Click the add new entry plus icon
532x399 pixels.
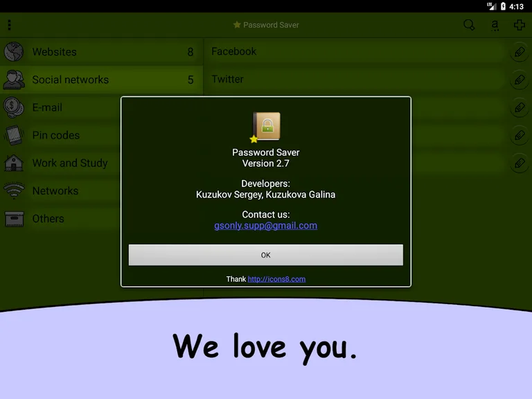[x=519, y=25]
